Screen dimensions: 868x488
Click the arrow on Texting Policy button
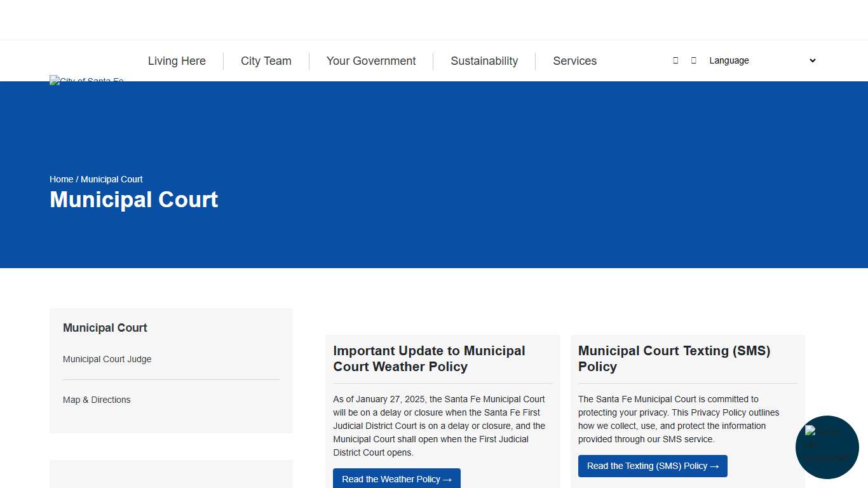tap(714, 466)
